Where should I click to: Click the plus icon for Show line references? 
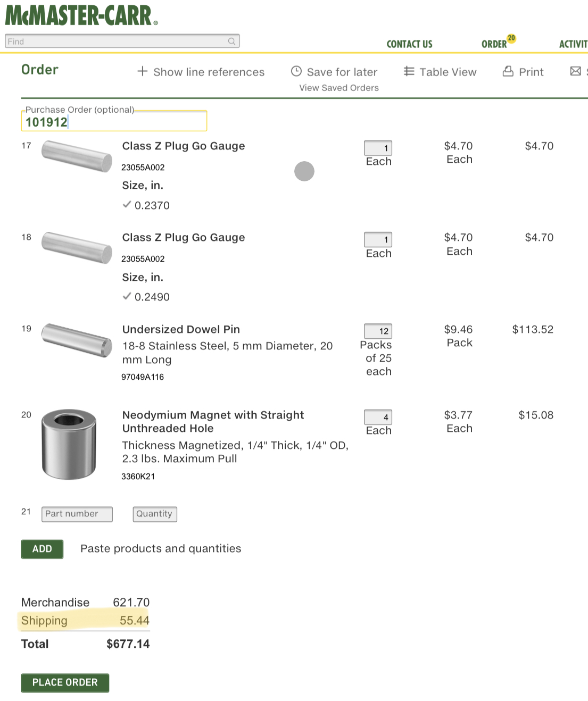[x=142, y=71]
